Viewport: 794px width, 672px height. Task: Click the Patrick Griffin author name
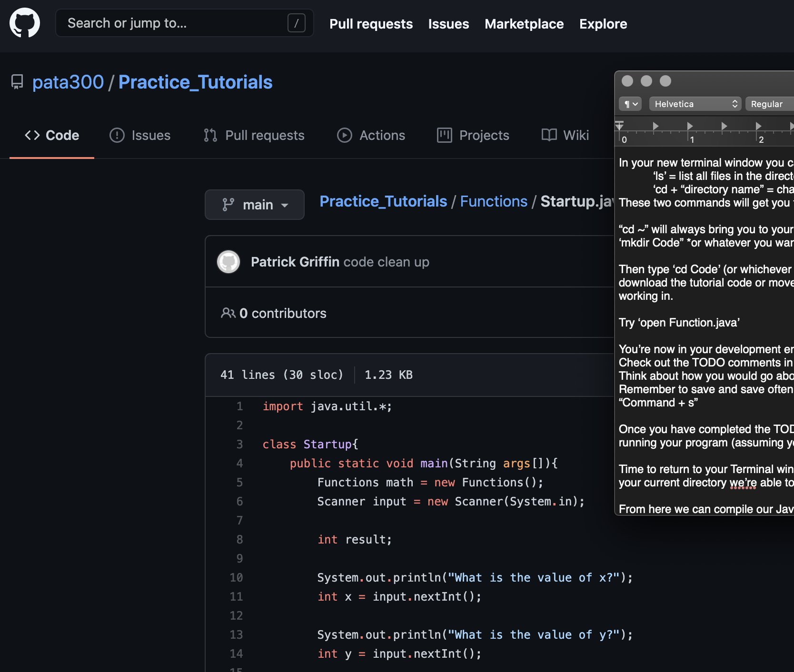click(x=295, y=262)
